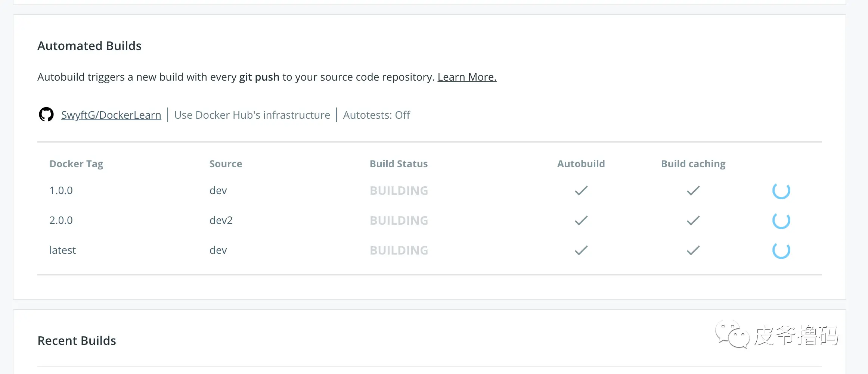Click the spinner for tag 2.0.0
868x374 pixels.
coord(781,221)
